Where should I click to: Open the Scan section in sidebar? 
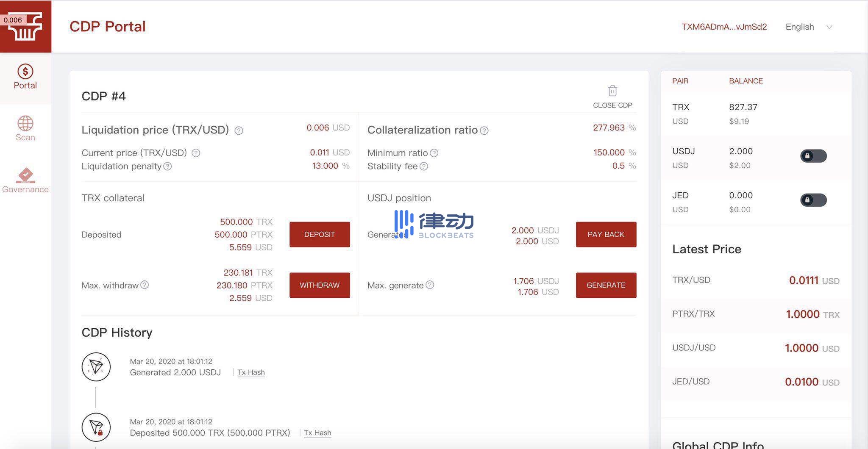[25, 129]
